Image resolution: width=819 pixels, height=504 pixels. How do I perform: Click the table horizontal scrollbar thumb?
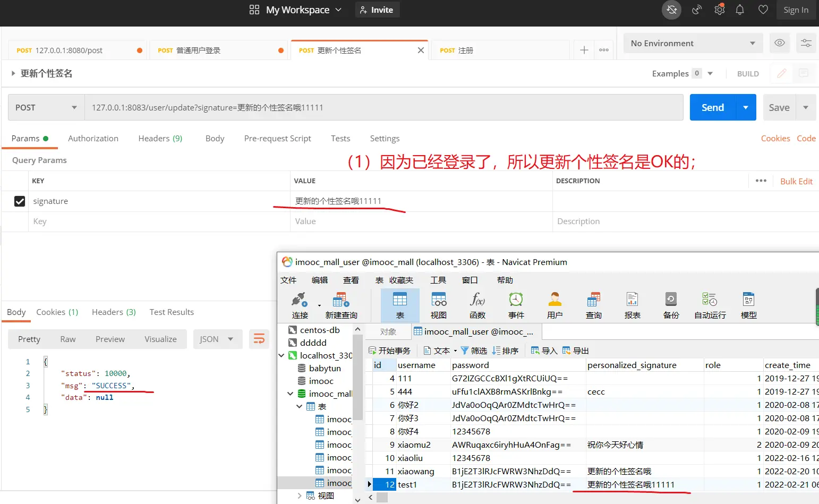coord(382,498)
